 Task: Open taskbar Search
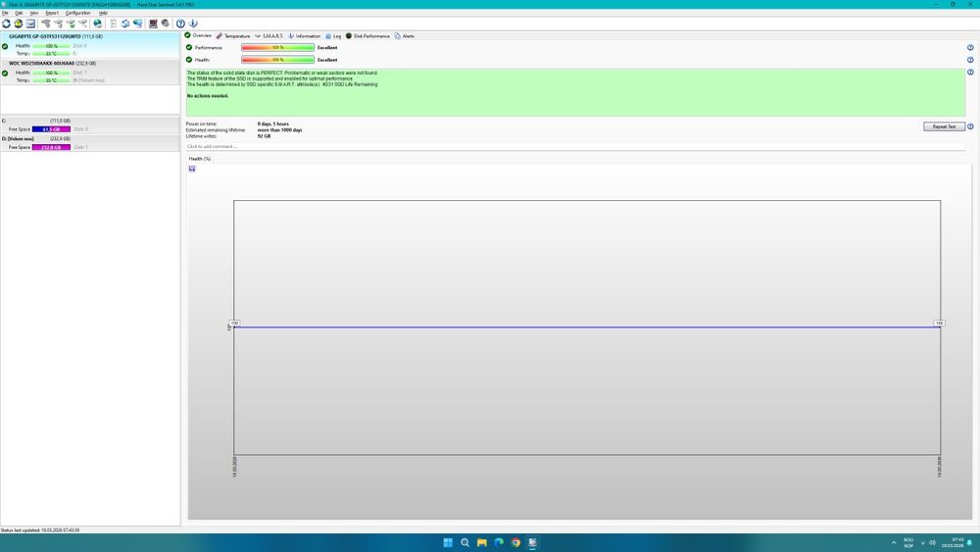[x=465, y=542]
